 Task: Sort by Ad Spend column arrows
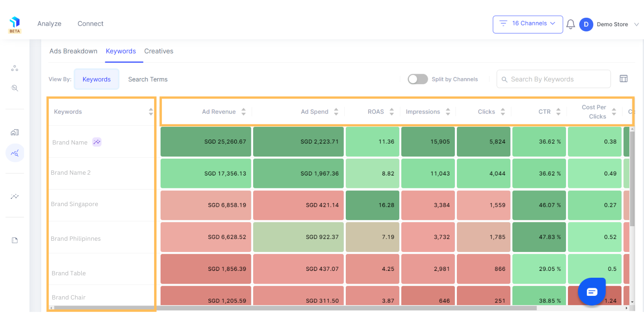(x=336, y=111)
